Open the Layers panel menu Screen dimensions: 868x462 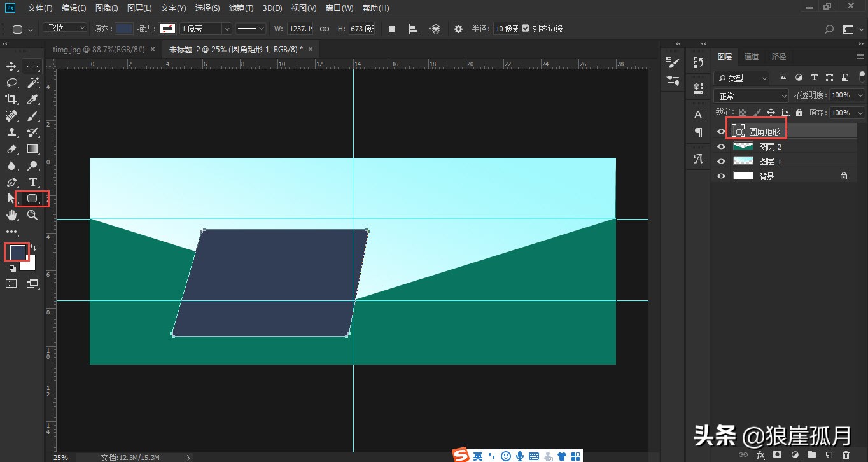tap(860, 57)
